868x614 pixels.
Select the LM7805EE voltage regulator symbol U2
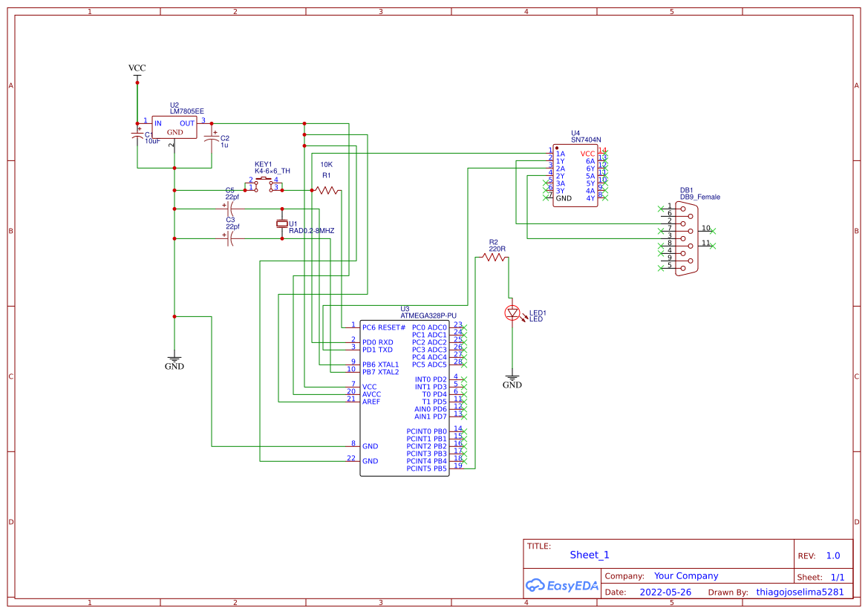pos(174,127)
